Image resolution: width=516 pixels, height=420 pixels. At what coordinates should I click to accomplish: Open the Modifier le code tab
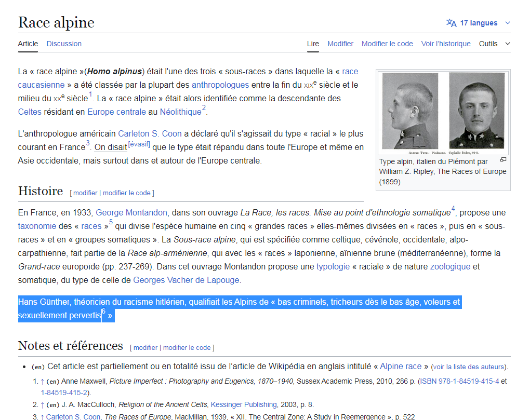click(387, 44)
